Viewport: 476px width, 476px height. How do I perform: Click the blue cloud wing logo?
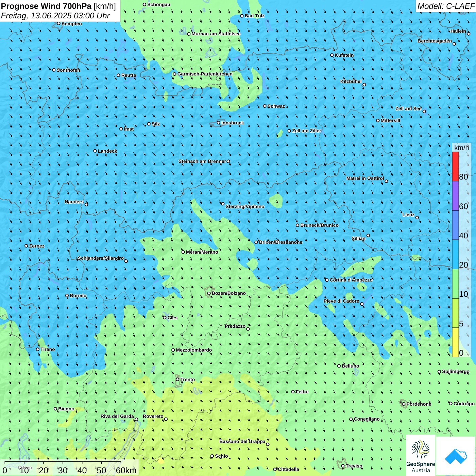click(456, 456)
